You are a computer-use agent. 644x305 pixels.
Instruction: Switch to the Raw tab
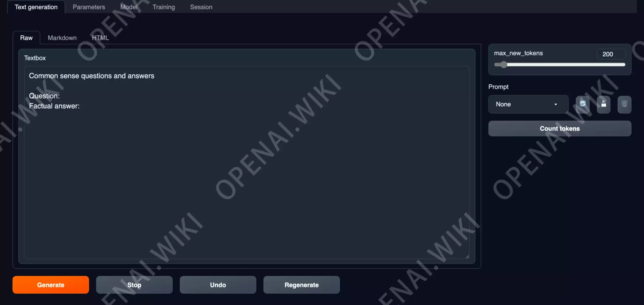[x=26, y=38]
